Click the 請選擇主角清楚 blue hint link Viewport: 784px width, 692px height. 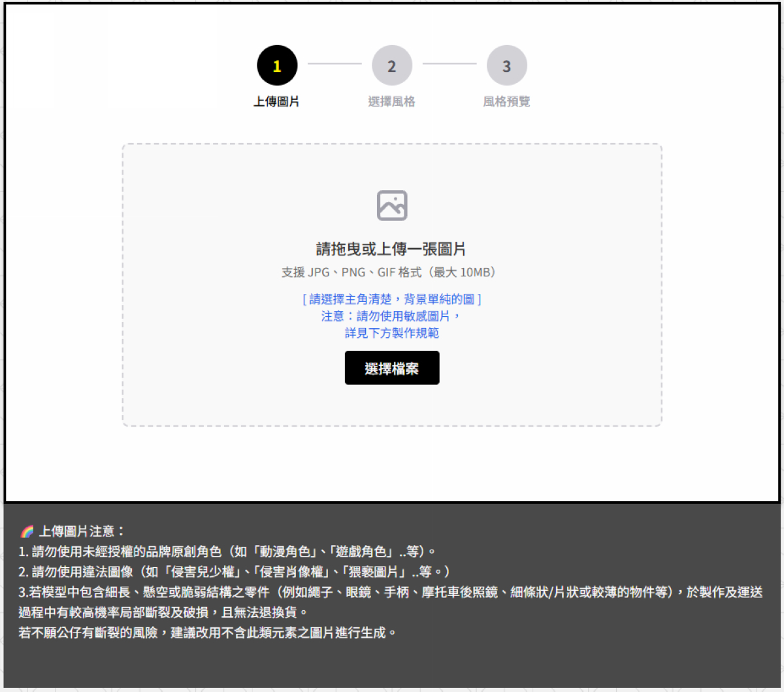(x=392, y=299)
